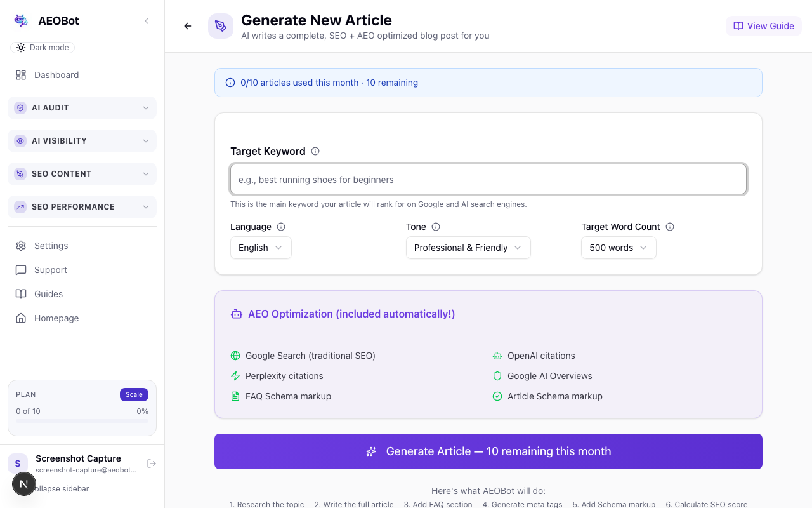Screen dimensions: 812x508
Task: Go back using the left arrow icon
Action: 188,26
